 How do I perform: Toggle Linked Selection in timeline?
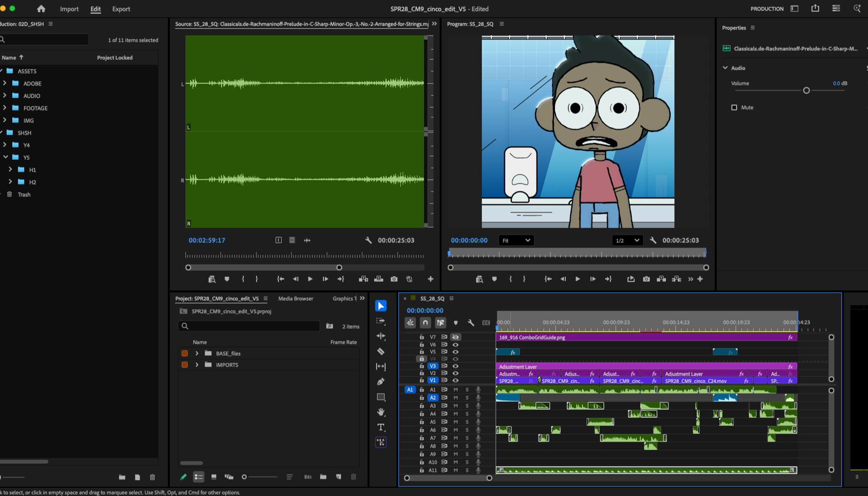tap(441, 323)
